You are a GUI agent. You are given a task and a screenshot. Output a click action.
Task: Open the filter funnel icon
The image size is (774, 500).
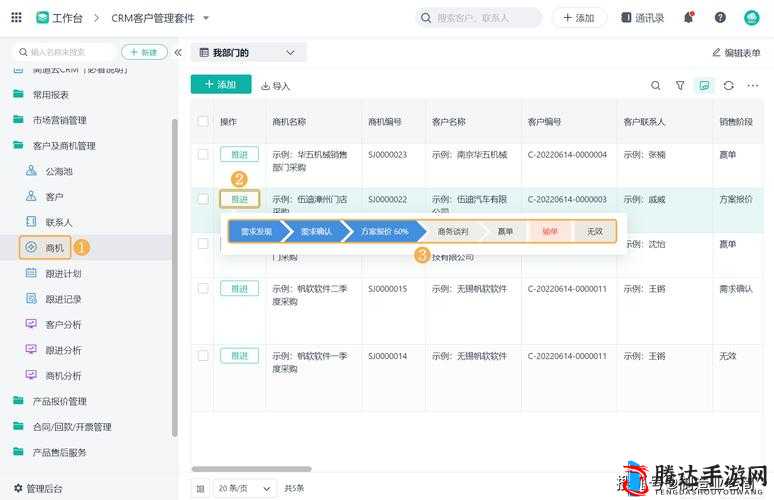680,85
